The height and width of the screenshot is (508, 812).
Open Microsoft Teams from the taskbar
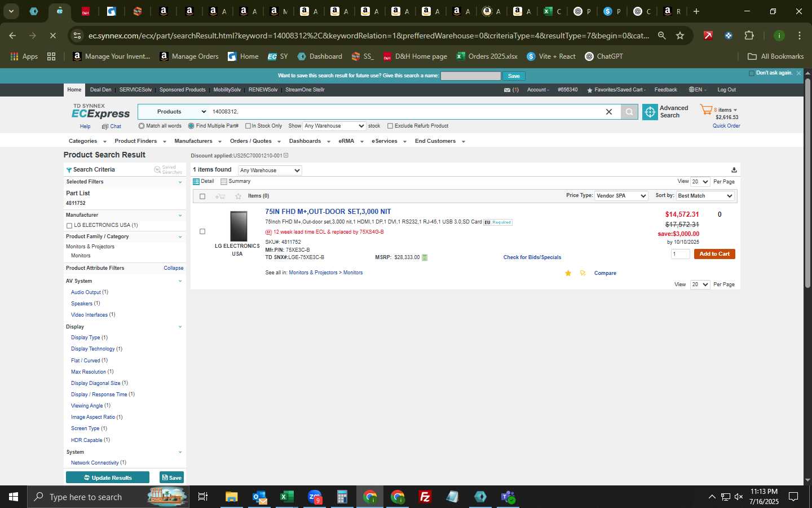click(x=508, y=497)
